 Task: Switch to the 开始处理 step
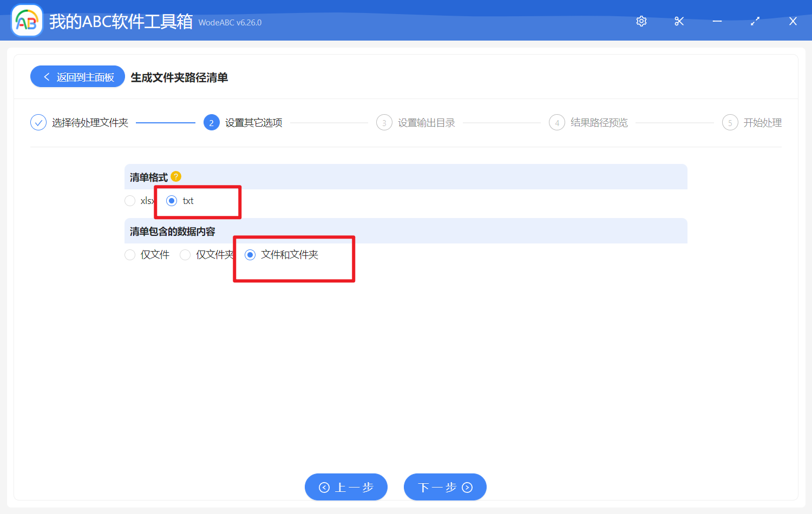pyautogui.click(x=763, y=122)
